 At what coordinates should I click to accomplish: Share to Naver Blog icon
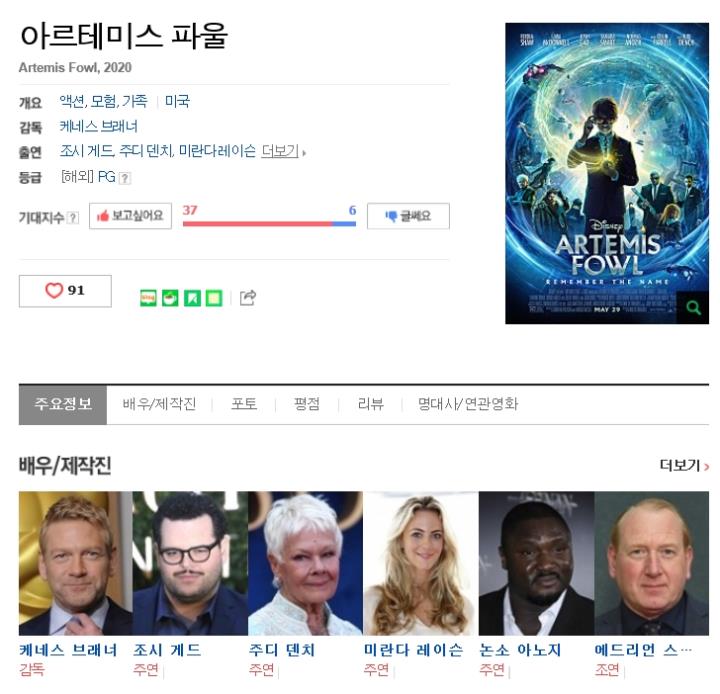point(148,298)
